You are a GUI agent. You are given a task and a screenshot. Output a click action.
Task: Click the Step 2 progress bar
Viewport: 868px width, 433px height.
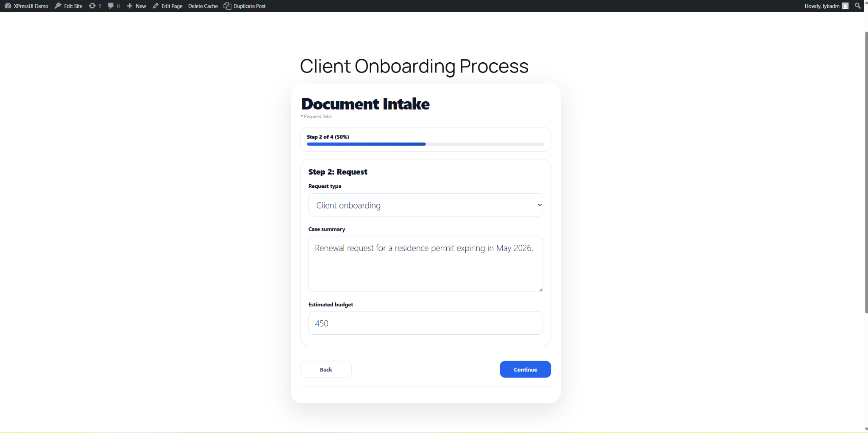[425, 144]
